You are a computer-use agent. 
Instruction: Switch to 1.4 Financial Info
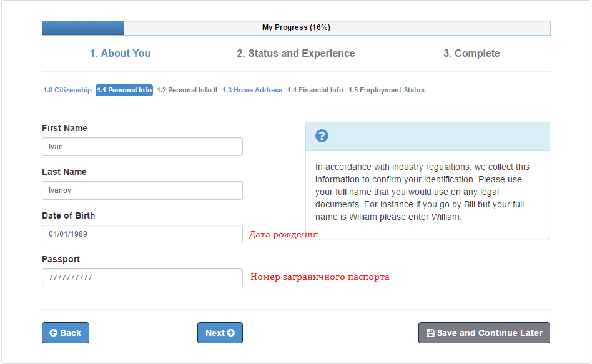click(x=315, y=91)
